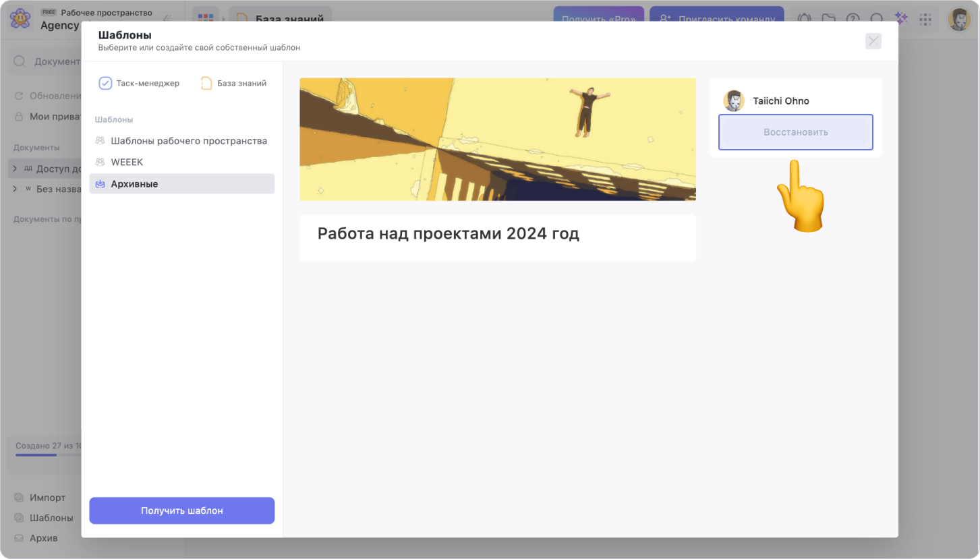The image size is (980, 559).
Task: Expand the Без названия document row
Action: (15, 189)
